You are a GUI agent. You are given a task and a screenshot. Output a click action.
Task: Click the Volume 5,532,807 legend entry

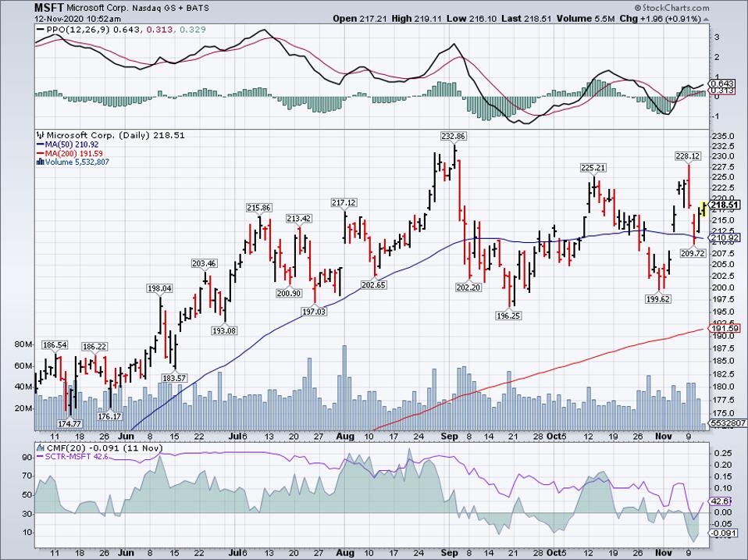[77, 162]
